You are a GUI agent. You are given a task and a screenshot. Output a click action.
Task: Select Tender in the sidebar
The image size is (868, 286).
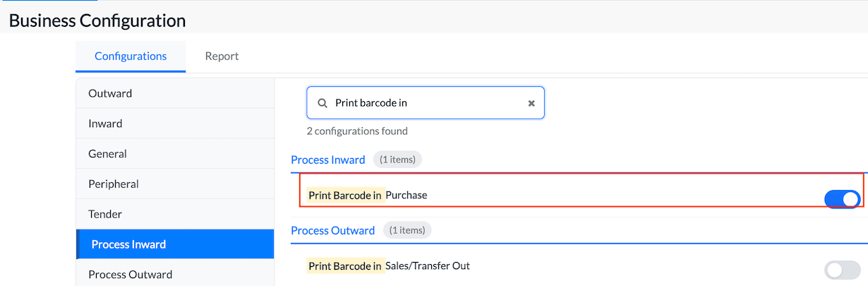tap(105, 214)
